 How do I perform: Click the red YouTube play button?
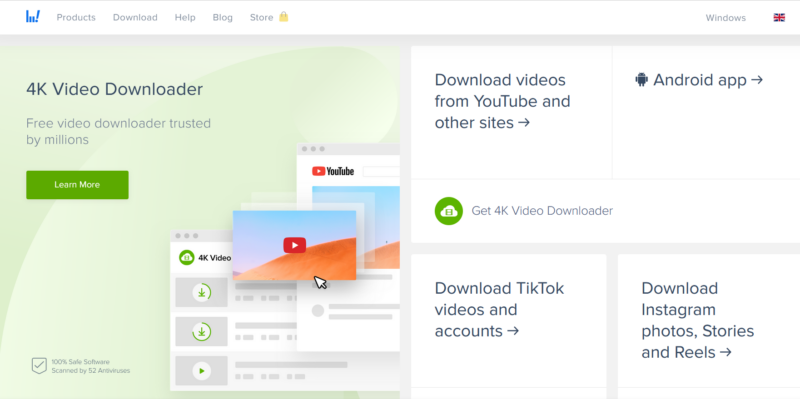295,245
